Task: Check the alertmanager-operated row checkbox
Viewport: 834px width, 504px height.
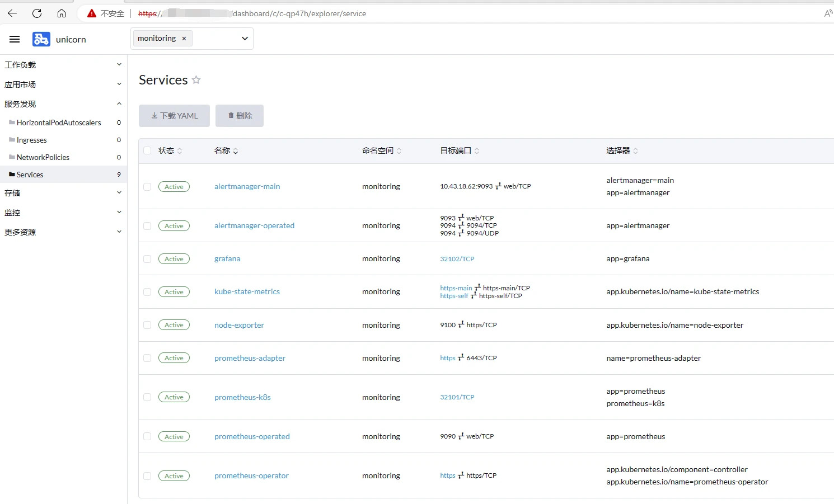Action: coord(147,226)
